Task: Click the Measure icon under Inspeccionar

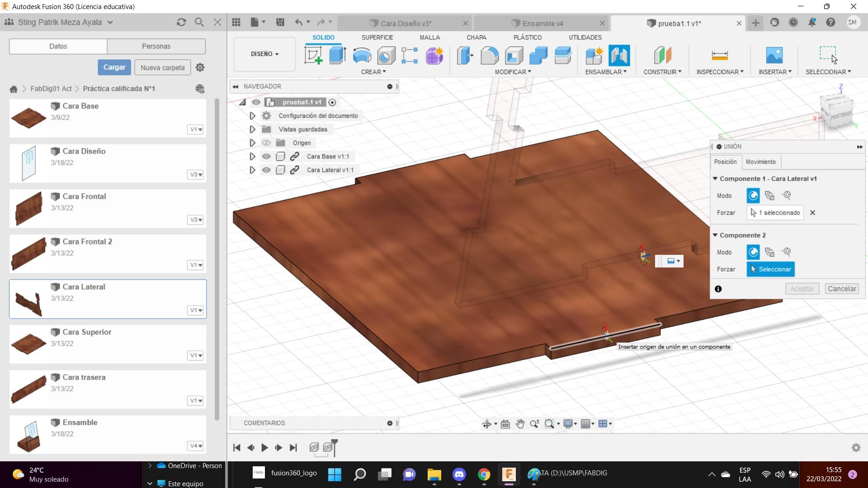Action: (719, 56)
